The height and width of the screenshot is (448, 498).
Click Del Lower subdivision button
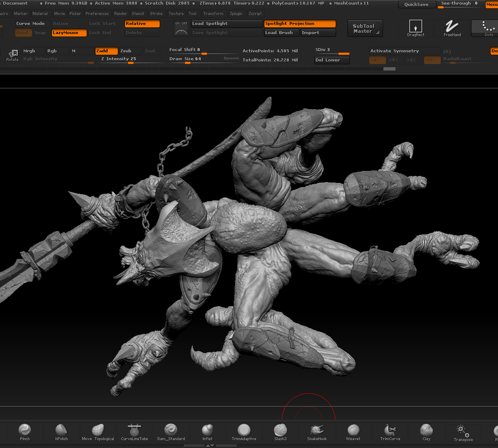[332, 60]
